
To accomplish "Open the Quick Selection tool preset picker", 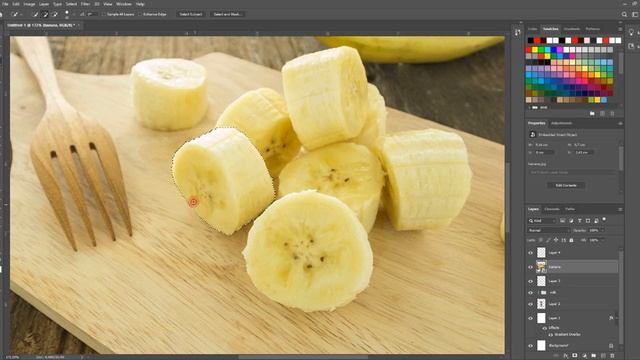I will click(x=16, y=14).
